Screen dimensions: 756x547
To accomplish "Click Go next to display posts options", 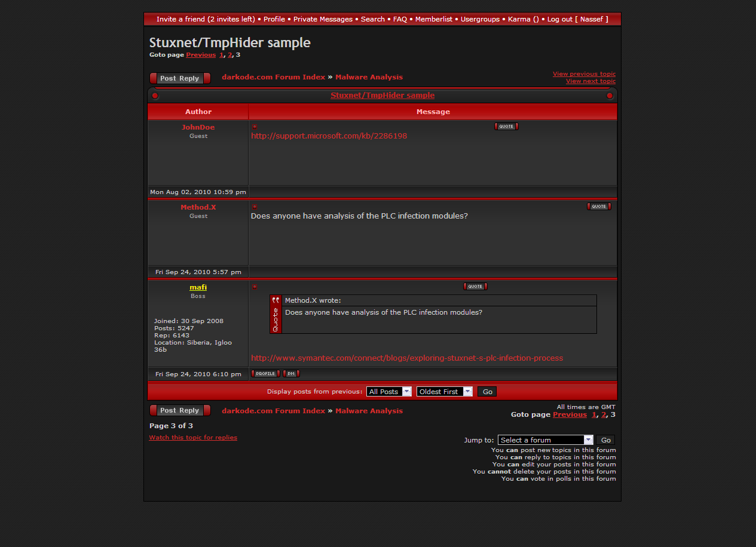I will coord(488,392).
